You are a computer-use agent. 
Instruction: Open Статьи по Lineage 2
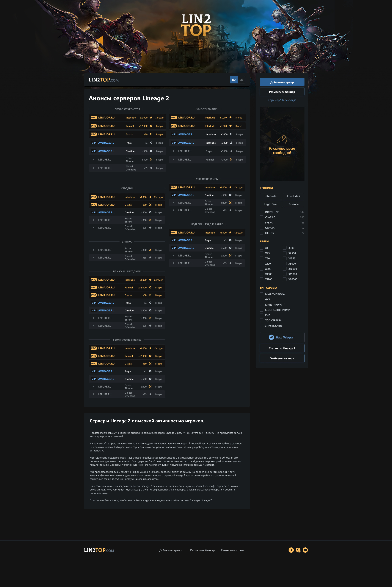point(282,348)
